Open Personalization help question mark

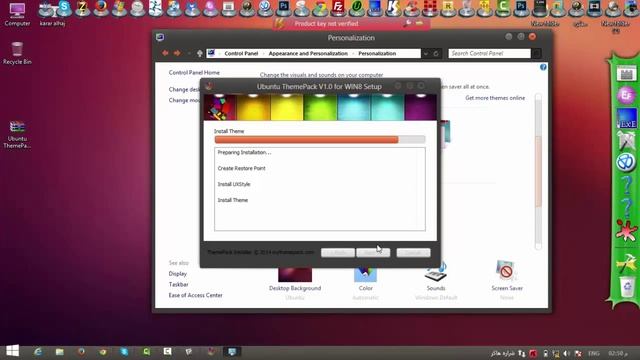pos(543,67)
